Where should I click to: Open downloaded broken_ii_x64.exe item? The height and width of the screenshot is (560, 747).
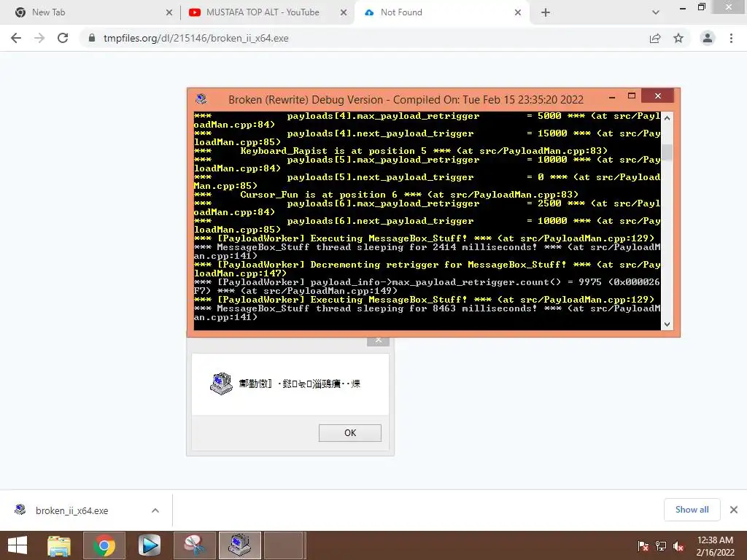(x=71, y=510)
